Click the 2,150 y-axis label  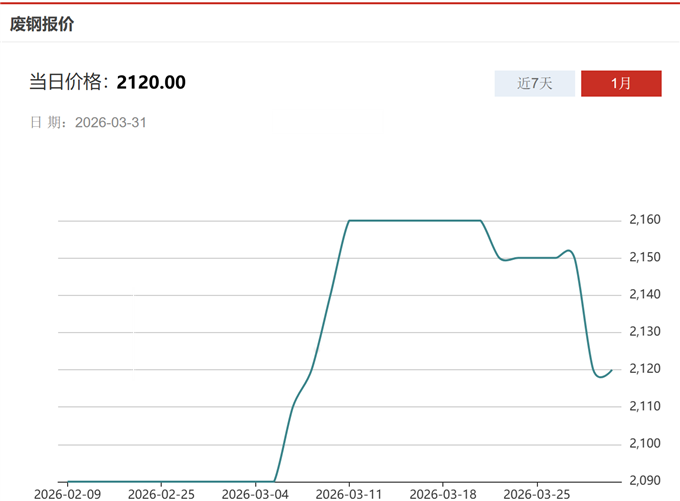click(645, 258)
